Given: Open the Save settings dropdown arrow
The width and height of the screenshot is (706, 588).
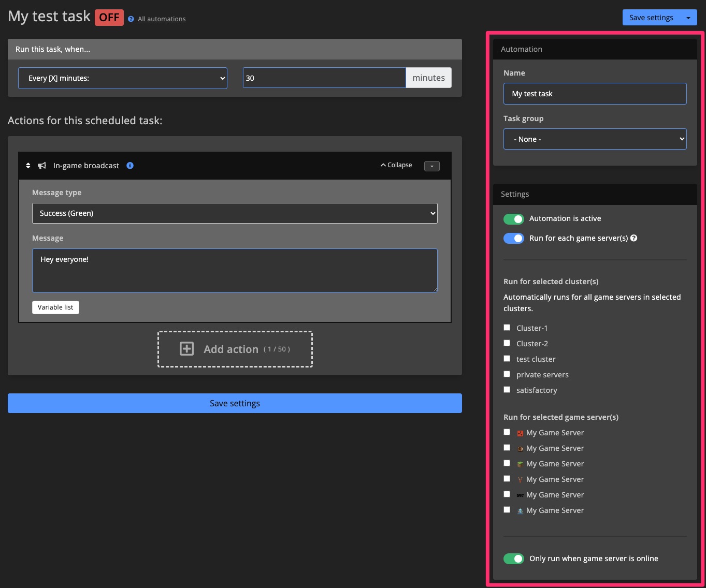Looking at the screenshot, I should pyautogui.click(x=688, y=17).
